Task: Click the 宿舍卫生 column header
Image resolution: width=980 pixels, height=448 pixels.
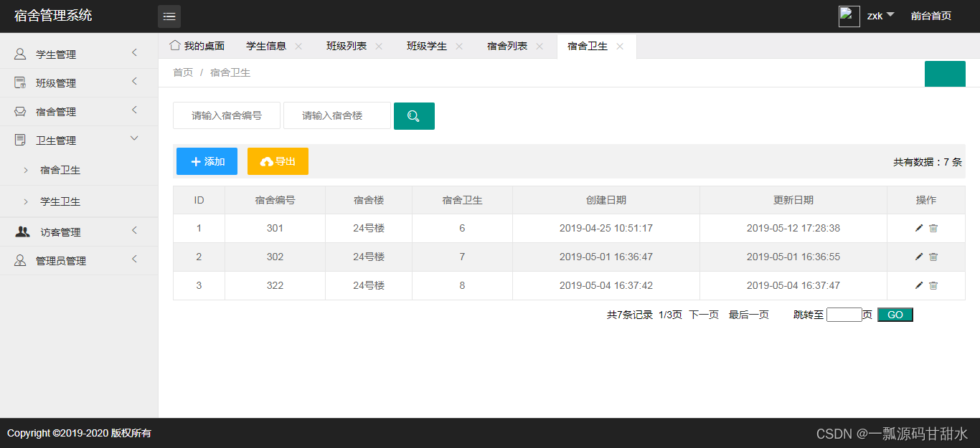Action: click(462, 200)
